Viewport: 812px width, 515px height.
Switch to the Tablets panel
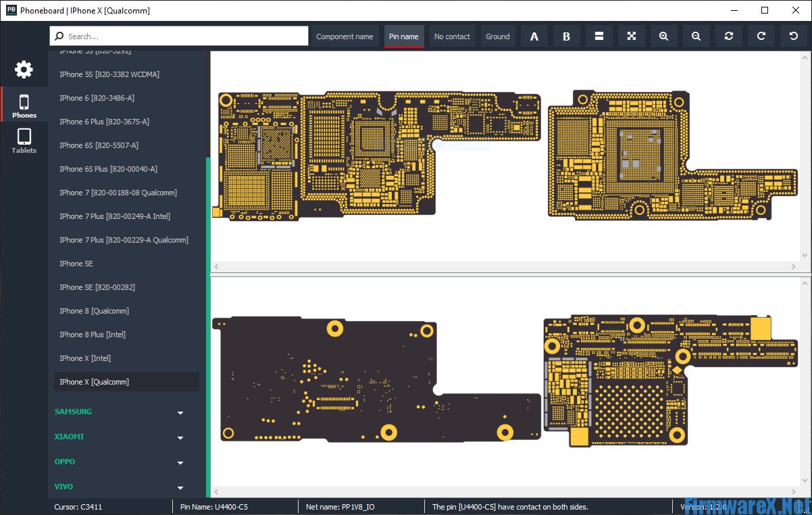click(x=24, y=141)
